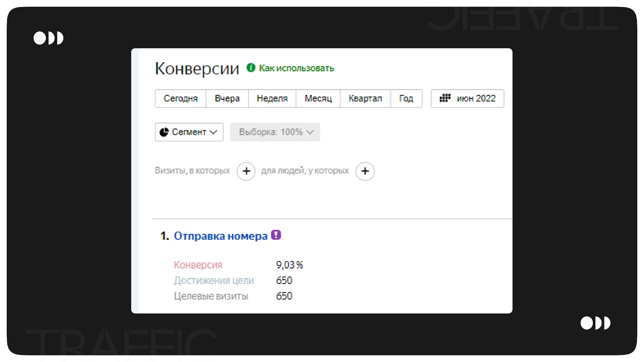Choose the Год period tab
Image resolution: width=644 pixels, height=362 pixels.
(x=406, y=98)
